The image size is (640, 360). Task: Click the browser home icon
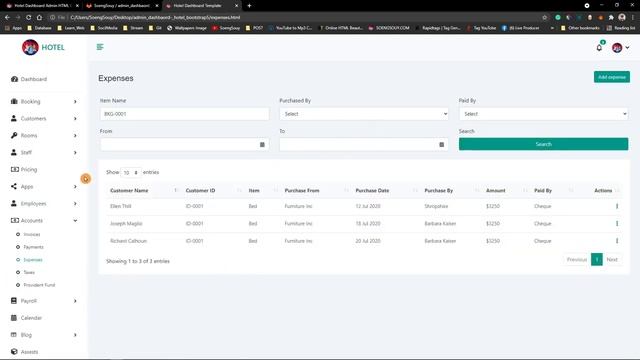(39, 18)
